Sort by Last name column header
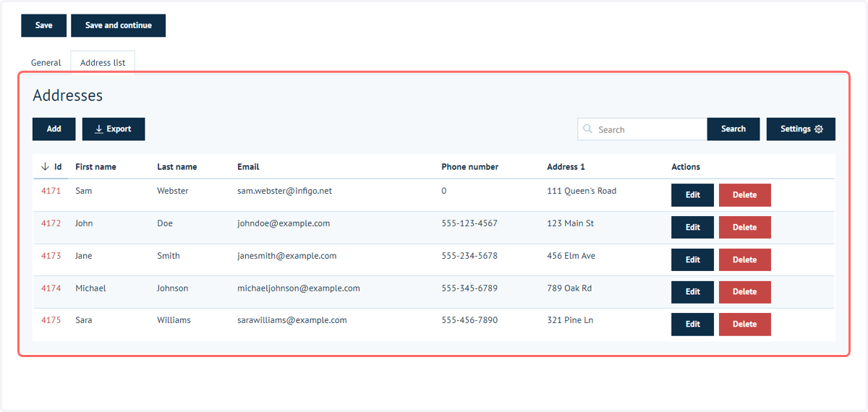The width and height of the screenshot is (868, 412). coord(177,167)
